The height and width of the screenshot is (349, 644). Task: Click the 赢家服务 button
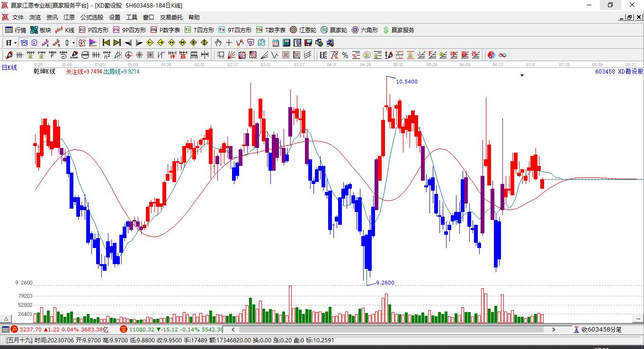399,30
